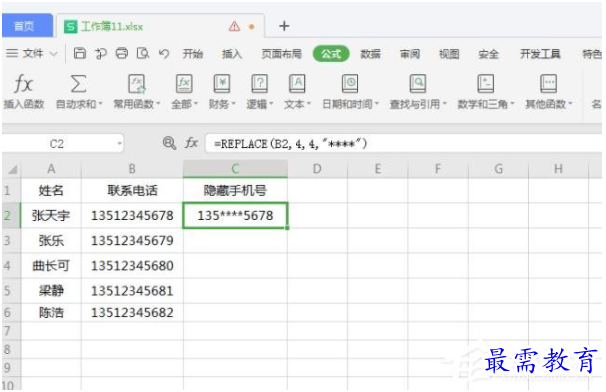Add a new tab with plus button
Image resolution: width=606 pixels, height=392 pixels.
pyautogui.click(x=284, y=26)
